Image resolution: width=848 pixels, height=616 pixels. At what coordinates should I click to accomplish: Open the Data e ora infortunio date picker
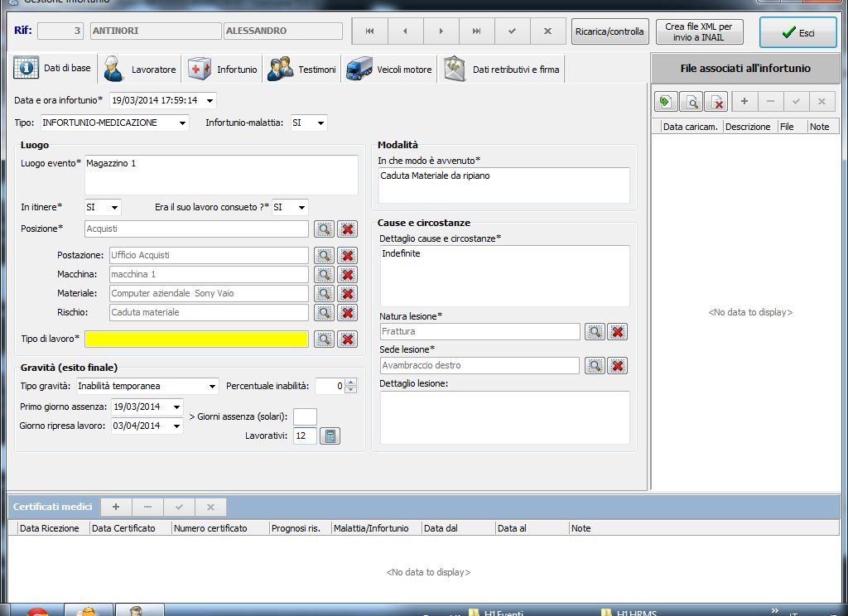(x=210, y=100)
